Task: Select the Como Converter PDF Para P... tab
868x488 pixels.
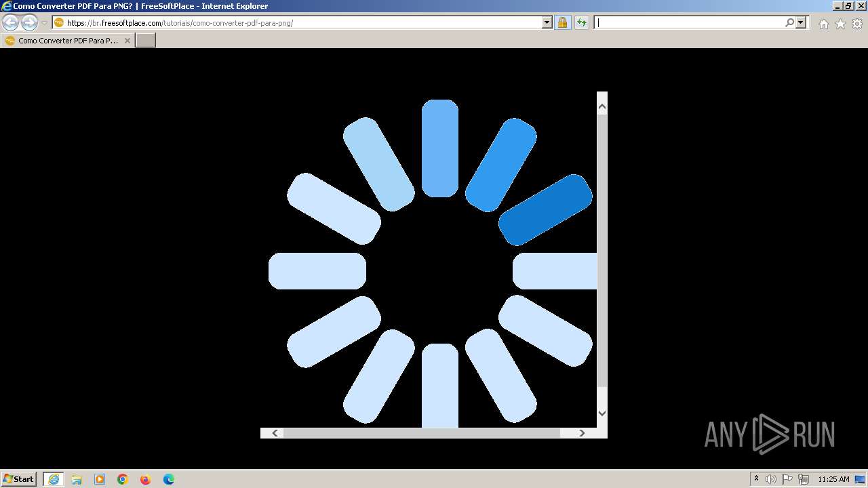Action: coord(68,41)
